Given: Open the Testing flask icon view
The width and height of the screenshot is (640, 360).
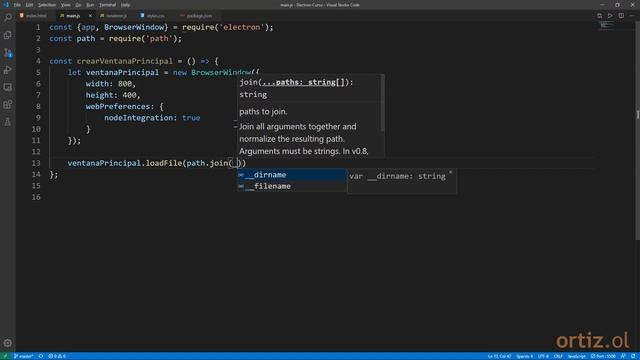Looking at the screenshot, I should click(8, 122).
